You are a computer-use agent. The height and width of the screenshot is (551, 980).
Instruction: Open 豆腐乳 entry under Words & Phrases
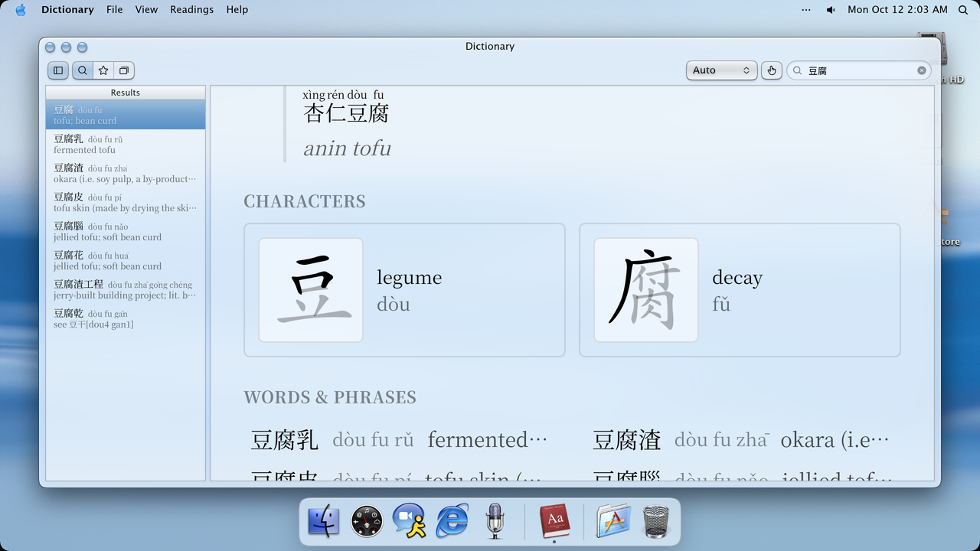(x=399, y=440)
